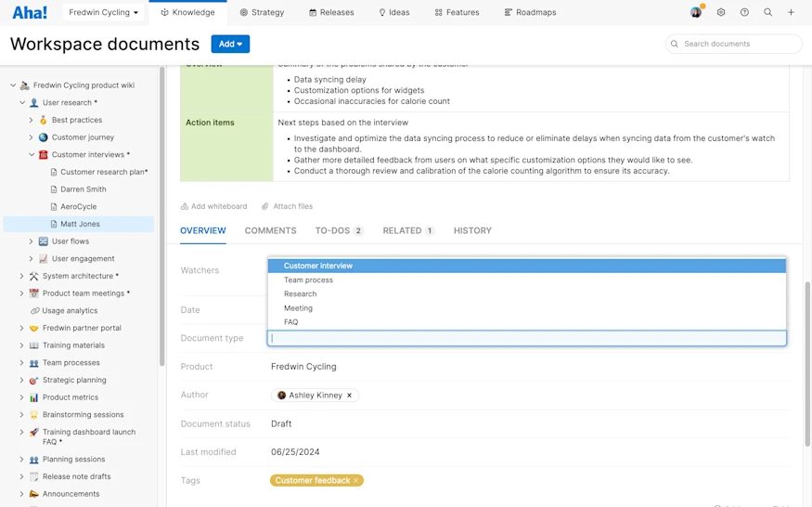Viewport: 812px width, 507px height.
Task: Open the AeroCycle document
Action: [x=78, y=207]
